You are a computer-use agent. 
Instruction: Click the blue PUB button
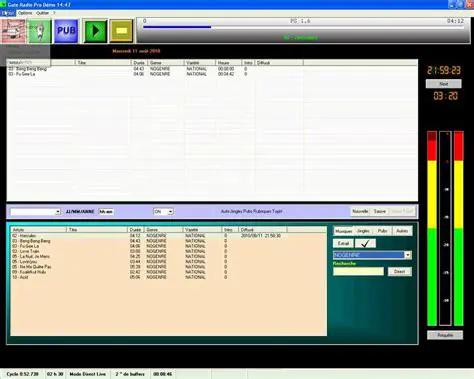[x=66, y=31]
